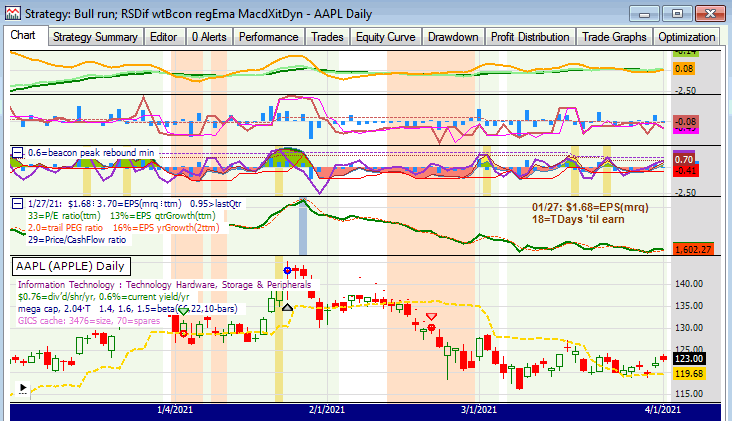Click the 4/1/2021 date label
This screenshot has height=421, width=732.
[662, 410]
